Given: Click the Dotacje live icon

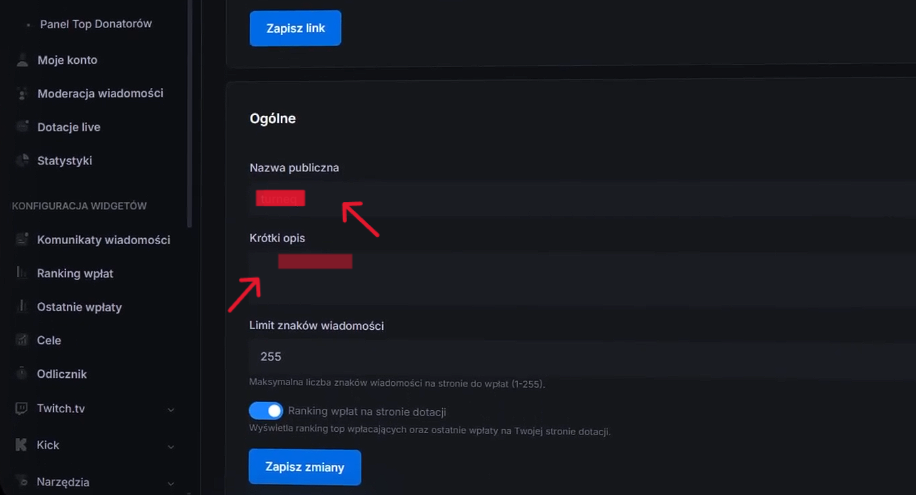Looking at the screenshot, I should click(22, 127).
